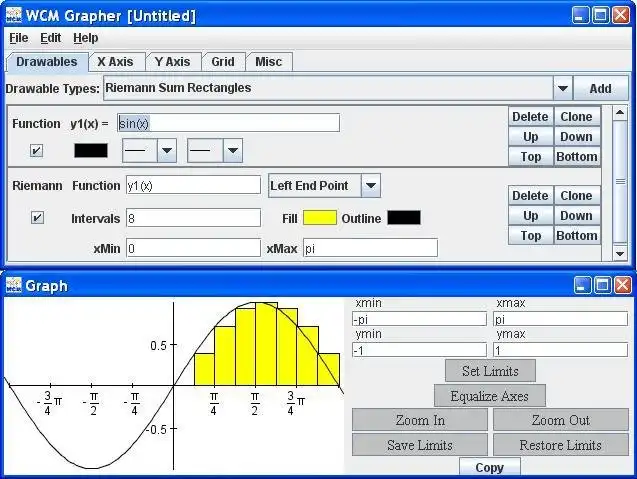Click the Zoom Out button
This screenshot has width=637, height=479.
point(561,420)
